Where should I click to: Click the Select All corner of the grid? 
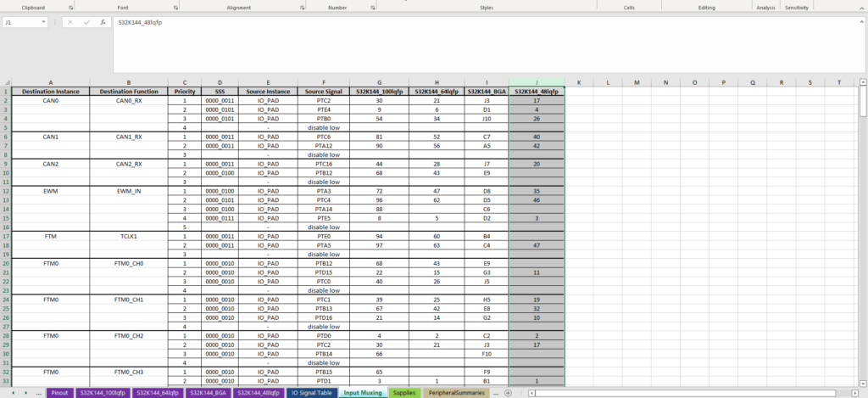(x=5, y=82)
